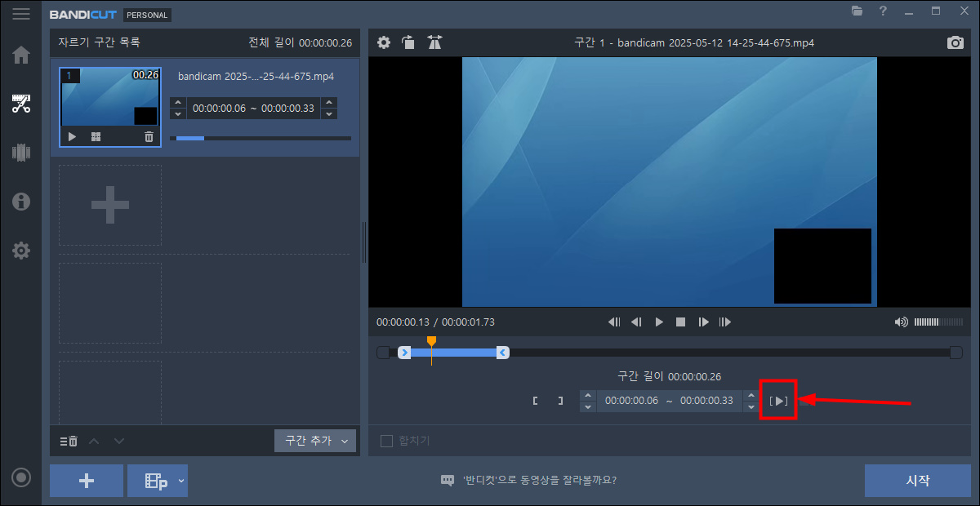Show info panel via sidebar info icon
980x506 pixels.
tap(21, 202)
